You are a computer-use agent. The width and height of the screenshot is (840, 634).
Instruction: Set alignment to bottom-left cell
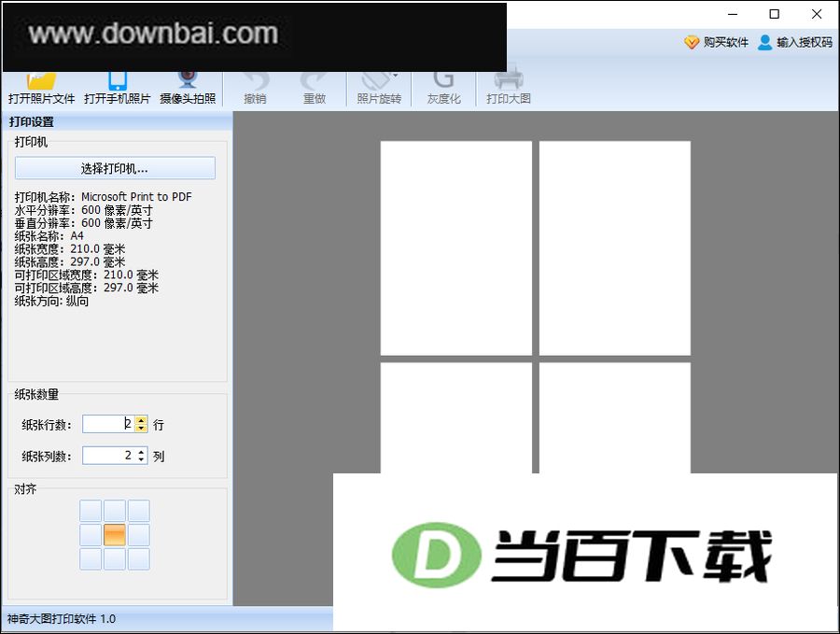click(91, 559)
